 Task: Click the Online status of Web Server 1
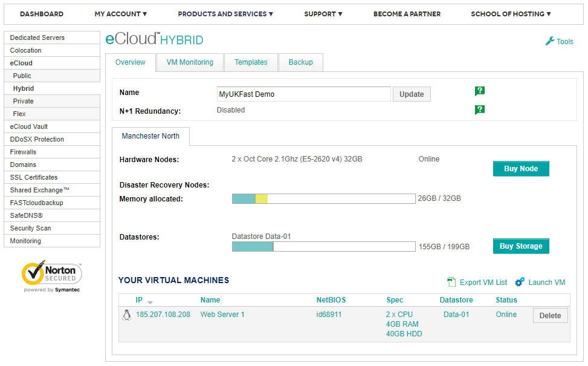pos(506,315)
